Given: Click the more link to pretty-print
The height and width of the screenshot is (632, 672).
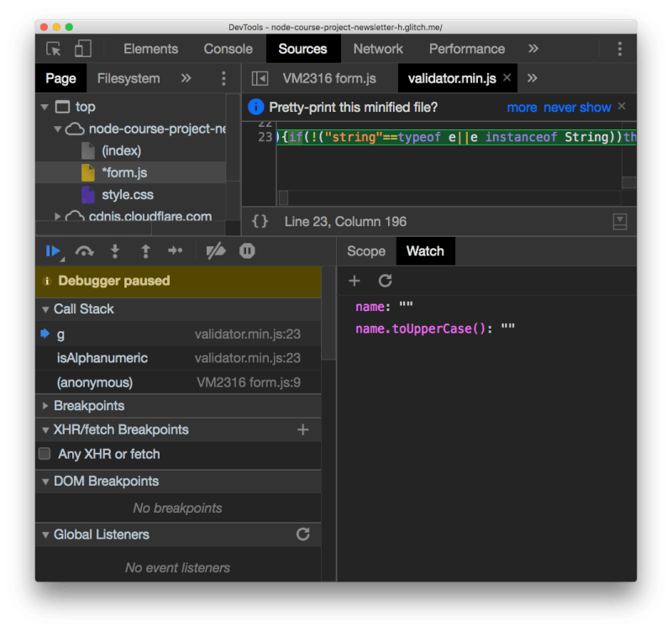Looking at the screenshot, I should point(522,107).
